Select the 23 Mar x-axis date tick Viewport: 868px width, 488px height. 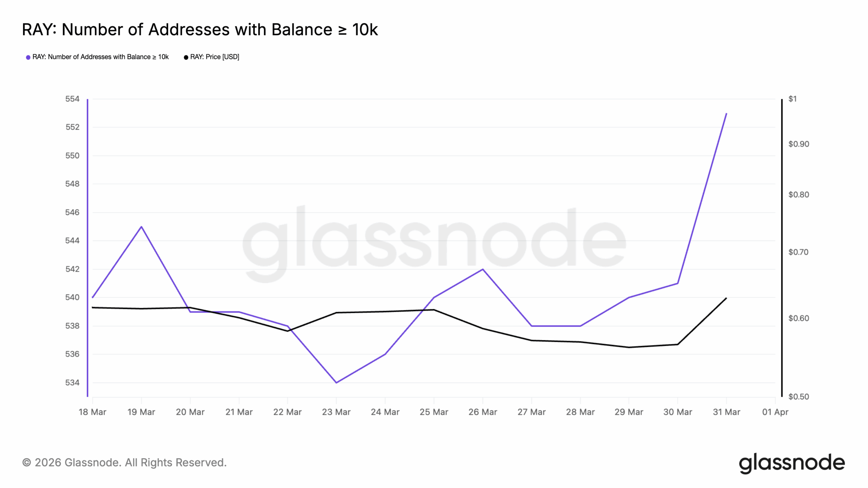[x=336, y=412]
